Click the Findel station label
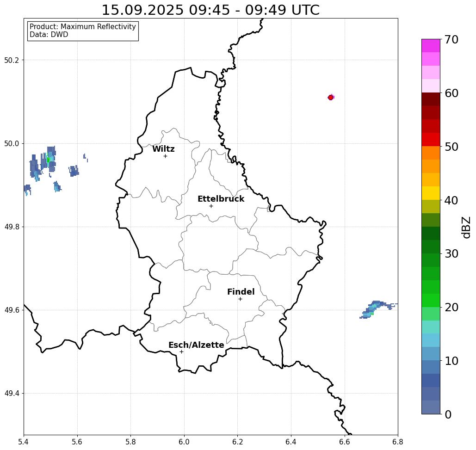 241,292
